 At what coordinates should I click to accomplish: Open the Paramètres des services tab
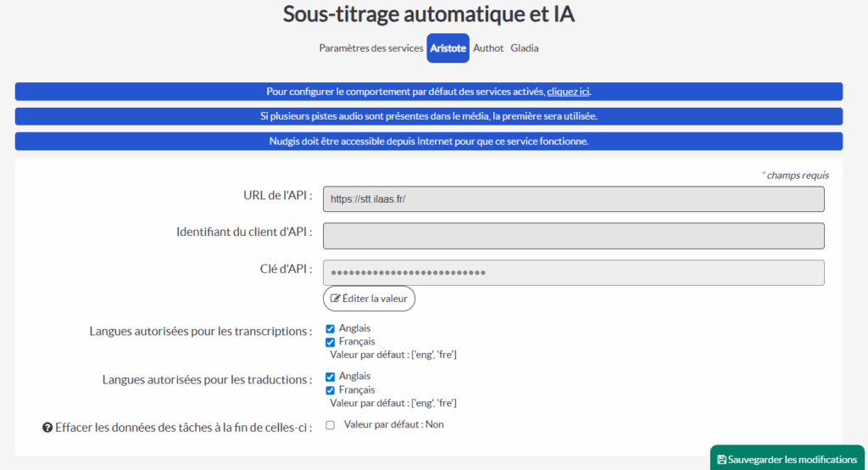pyautogui.click(x=371, y=48)
